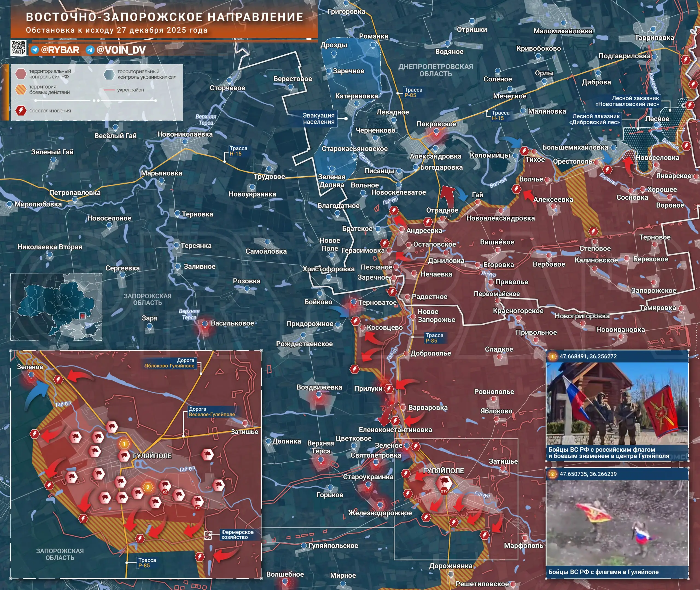Click the red clash icon in the legend
The height and width of the screenshot is (590, 700).
point(21,110)
